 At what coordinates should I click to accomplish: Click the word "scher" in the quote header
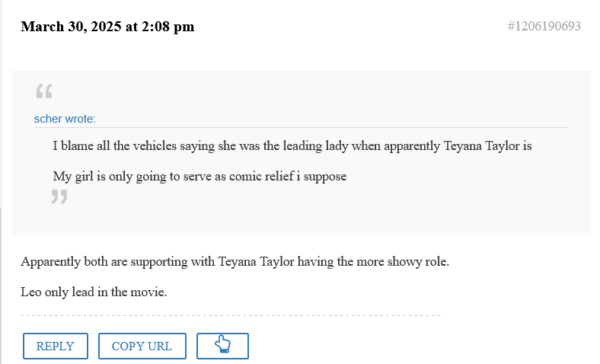47,119
